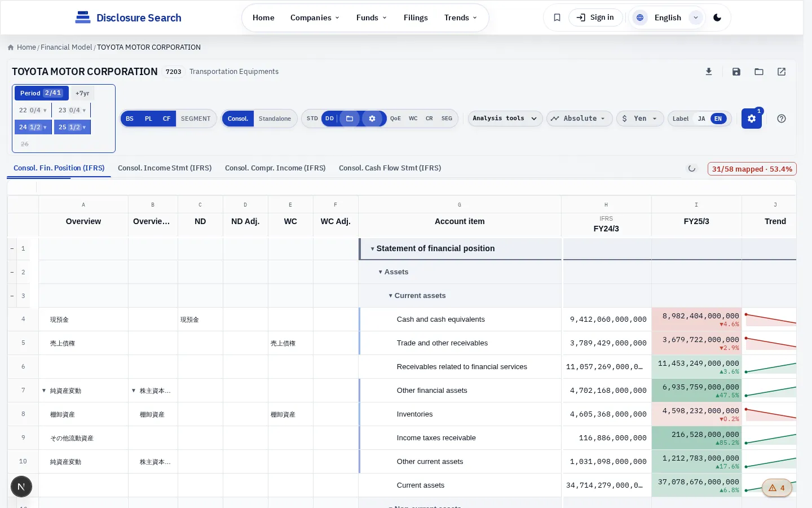Select the PL statement toggle

pos(148,119)
